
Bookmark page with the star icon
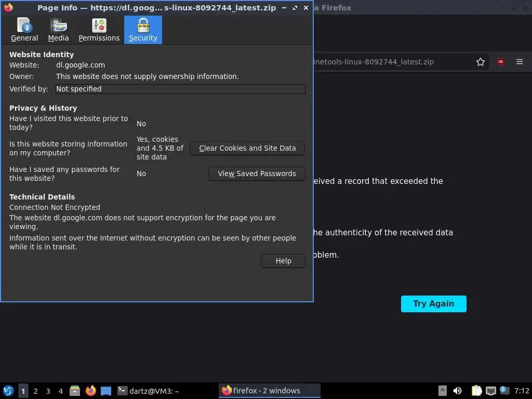pyautogui.click(x=481, y=62)
